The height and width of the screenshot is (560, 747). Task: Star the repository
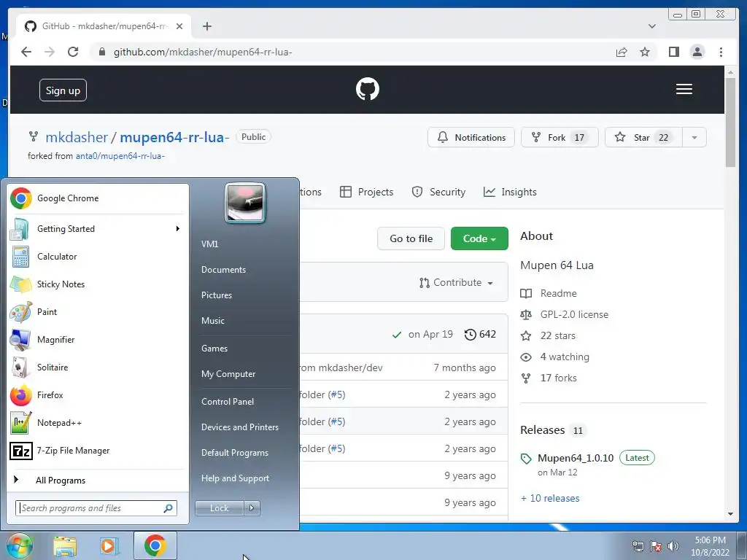643,137
